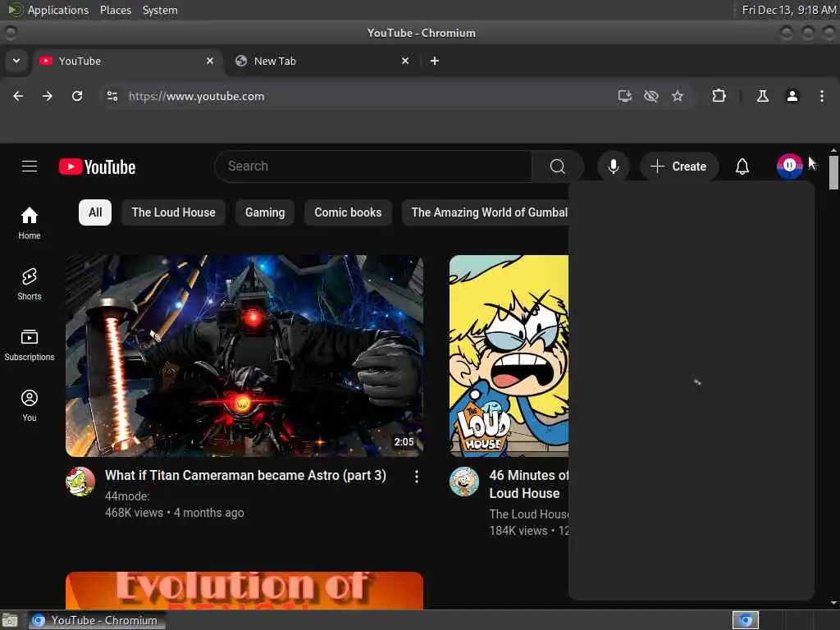Viewport: 840px width, 630px height.
Task: Open notifications bell
Action: tap(742, 167)
